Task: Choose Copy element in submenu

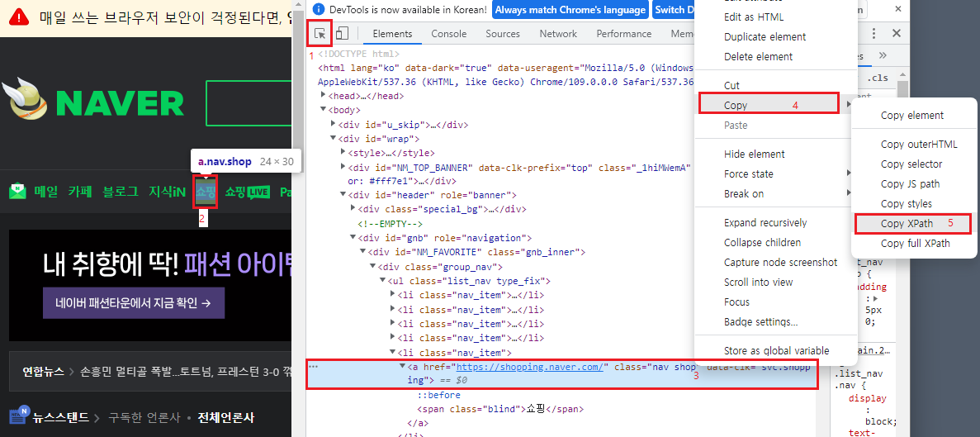Action: point(912,116)
